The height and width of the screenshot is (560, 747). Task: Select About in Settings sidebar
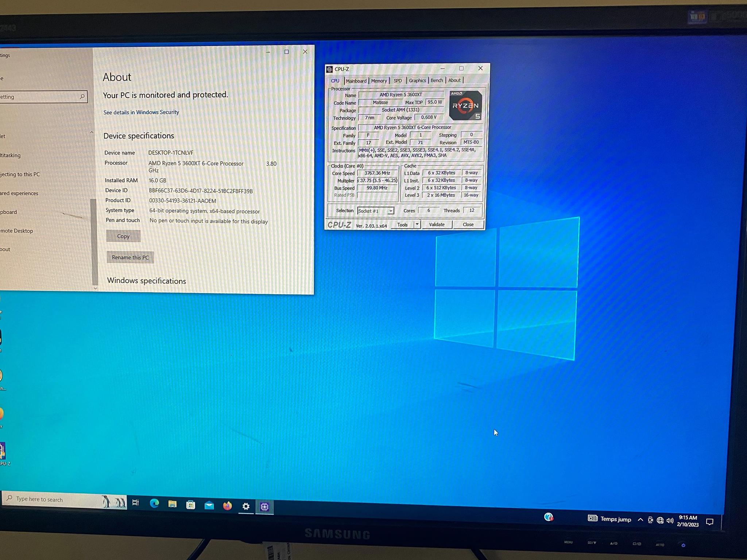[x=5, y=249]
